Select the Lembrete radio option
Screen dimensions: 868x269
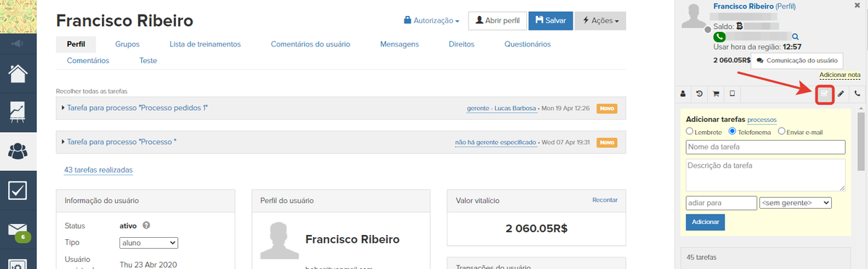pos(689,131)
